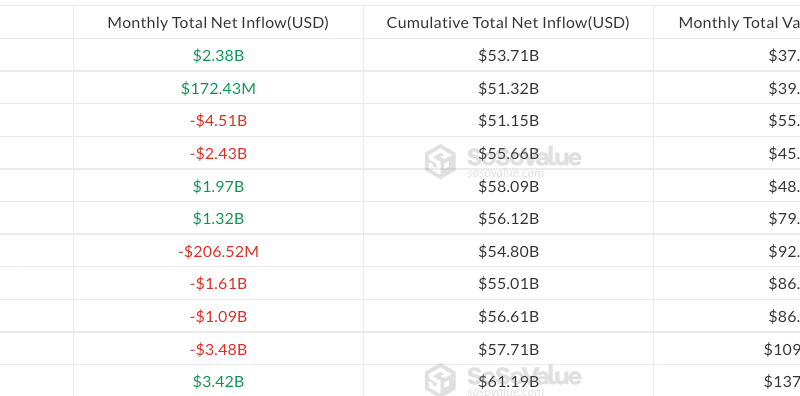Click the -$3.48B outflow value
This screenshot has height=396, width=800.
(218, 350)
